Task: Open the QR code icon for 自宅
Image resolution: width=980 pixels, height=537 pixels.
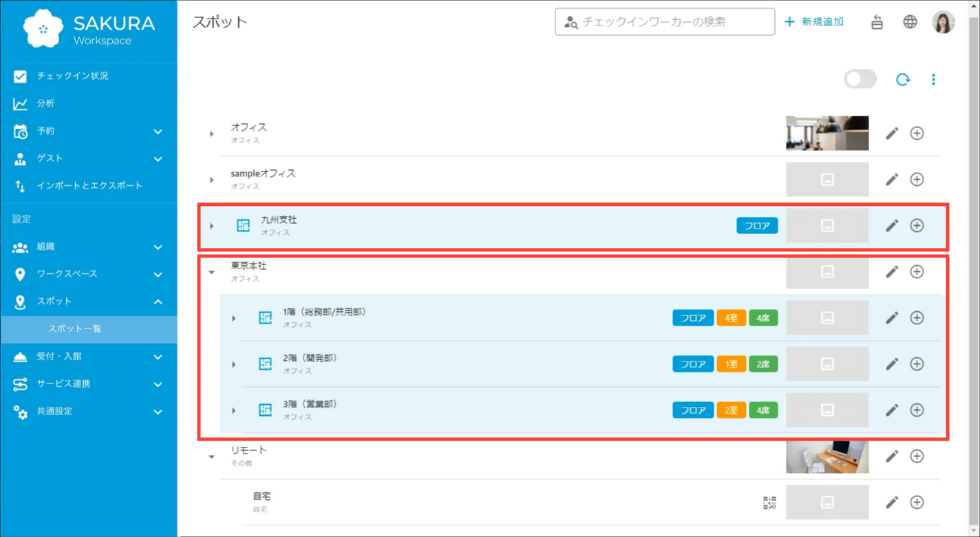Action: [769, 503]
